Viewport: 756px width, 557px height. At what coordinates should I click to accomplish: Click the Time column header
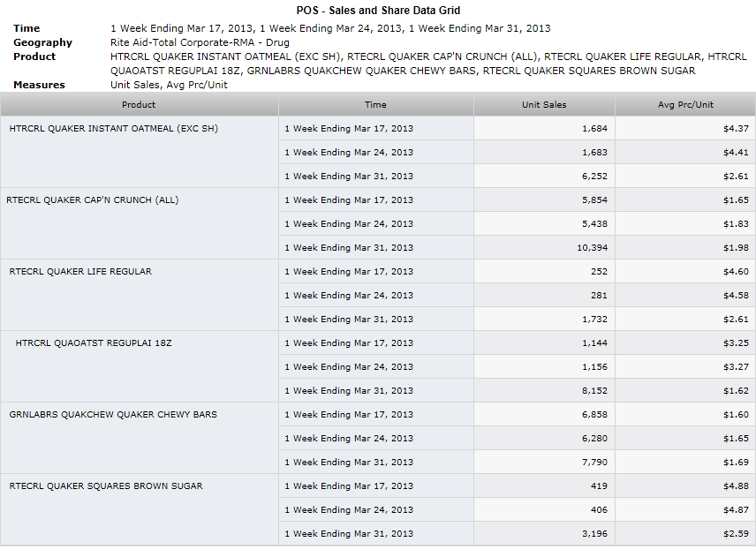[375, 104]
